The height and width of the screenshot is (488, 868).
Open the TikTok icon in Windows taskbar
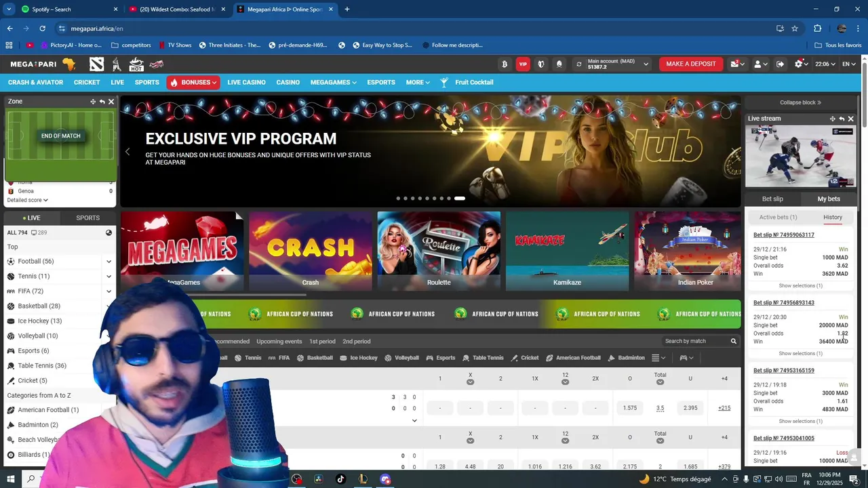pos(340,479)
